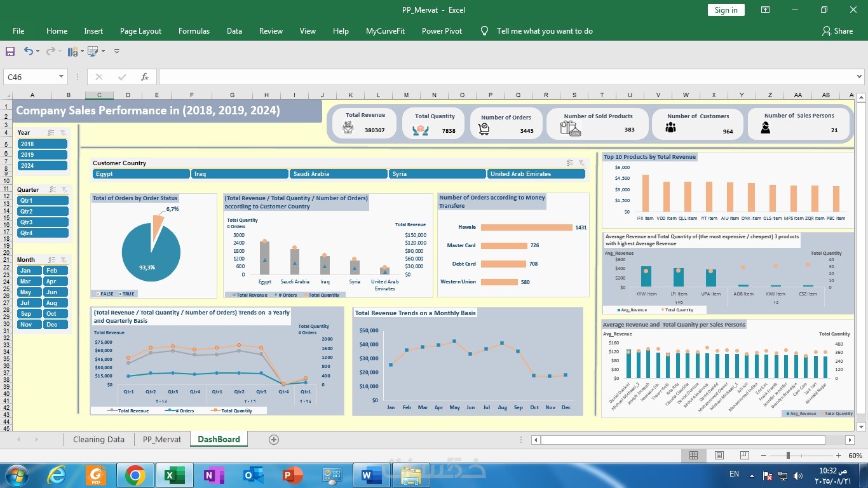Open the File menu
Image resolution: width=868 pixels, height=488 pixels.
(x=18, y=30)
